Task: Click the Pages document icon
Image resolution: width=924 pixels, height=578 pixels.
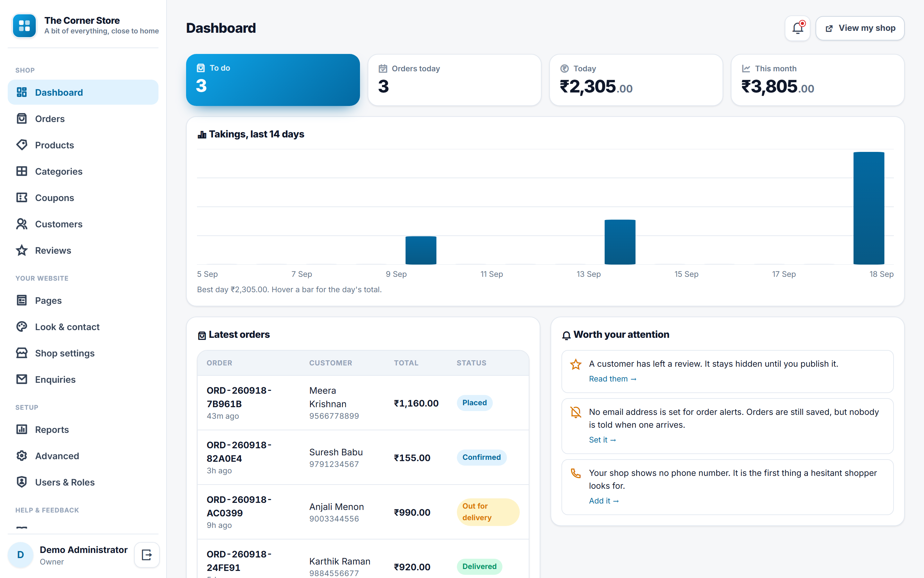Action: (x=22, y=301)
